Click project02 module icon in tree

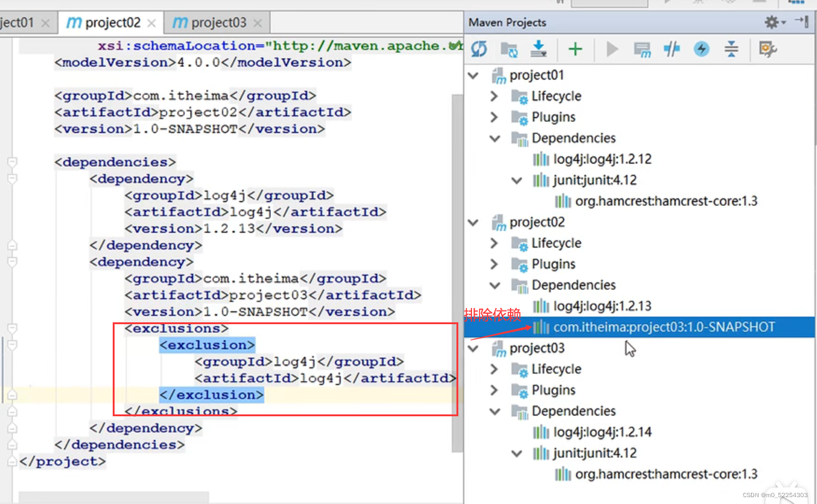tap(498, 223)
